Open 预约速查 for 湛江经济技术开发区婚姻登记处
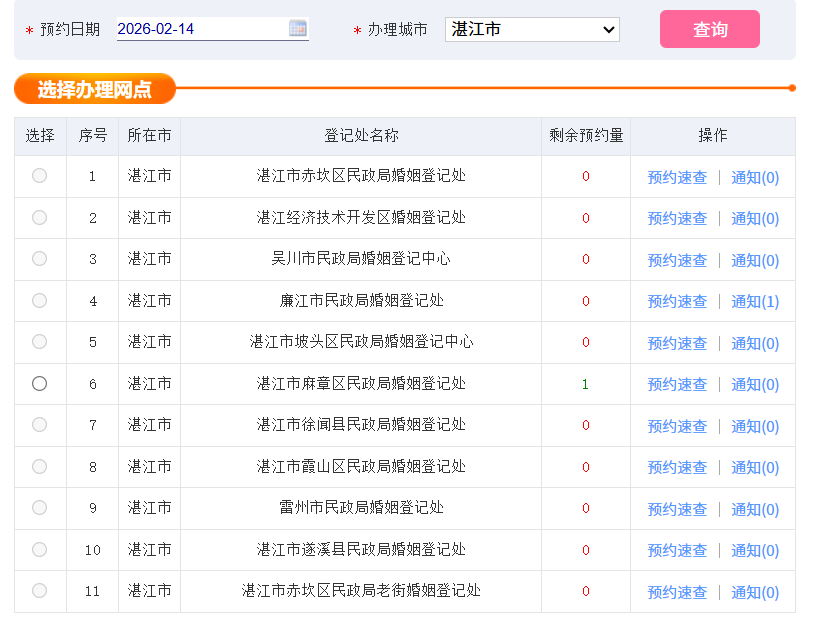This screenshot has height=619, width=819. 677,218
